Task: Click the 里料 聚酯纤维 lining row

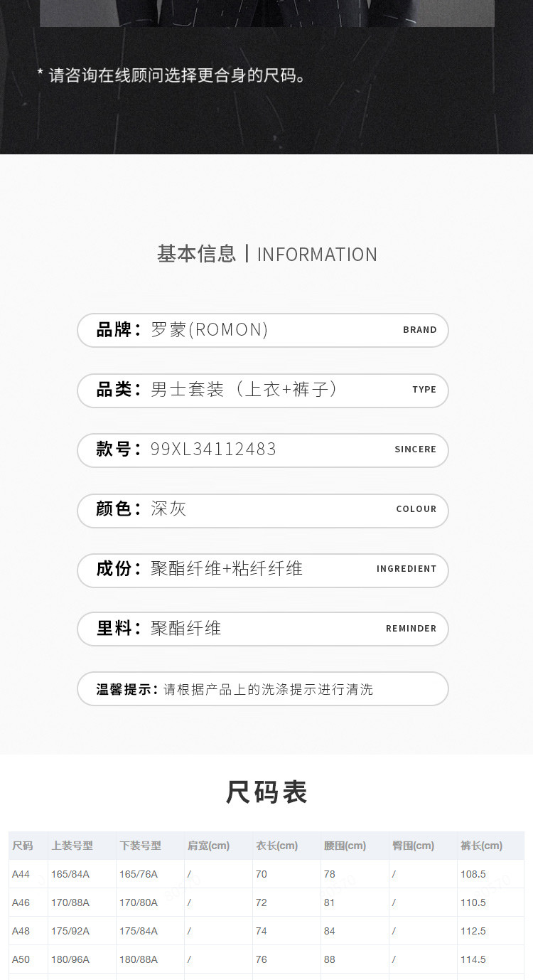Action: pyautogui.click(x=262, y=629)
